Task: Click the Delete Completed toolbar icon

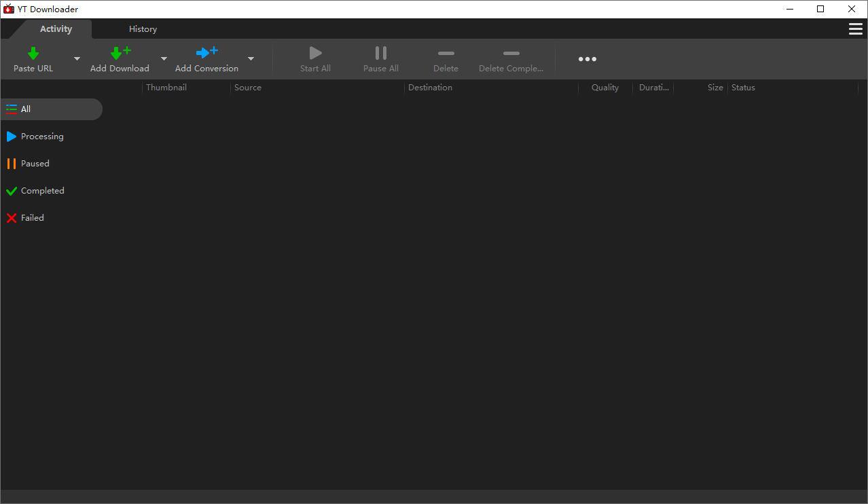Action: (511, 54)
